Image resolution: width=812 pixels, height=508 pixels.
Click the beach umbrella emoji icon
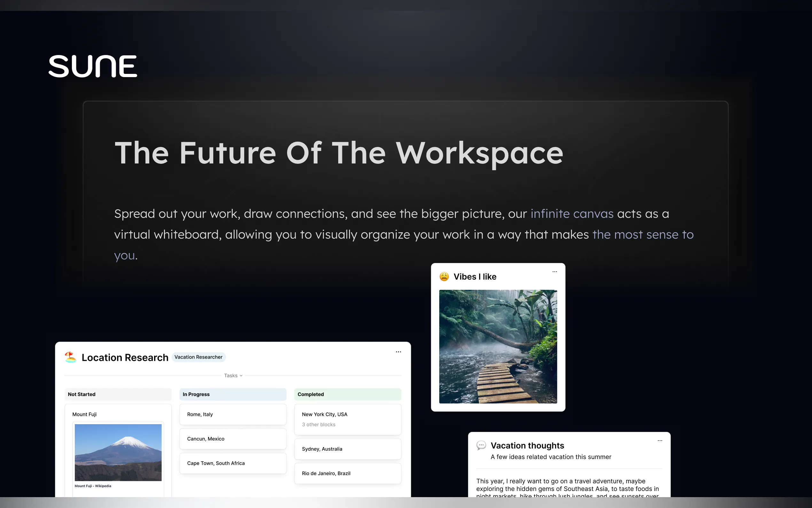(x=71, y=357)
